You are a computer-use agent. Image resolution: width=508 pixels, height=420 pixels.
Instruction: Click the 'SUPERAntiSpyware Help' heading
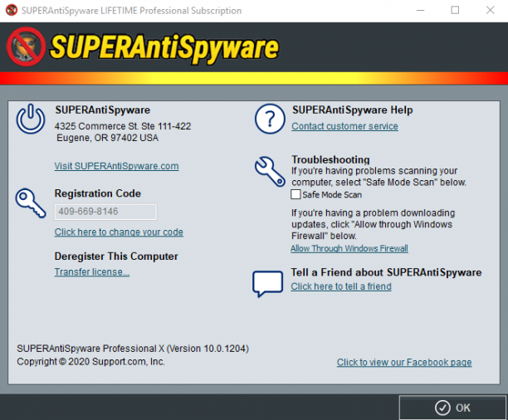(353, 110)
